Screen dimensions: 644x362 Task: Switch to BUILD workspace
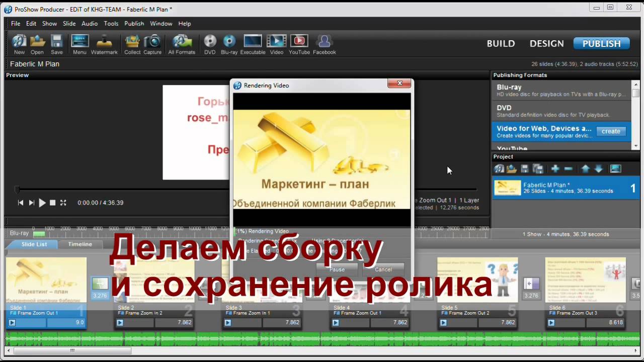[501, 44]
